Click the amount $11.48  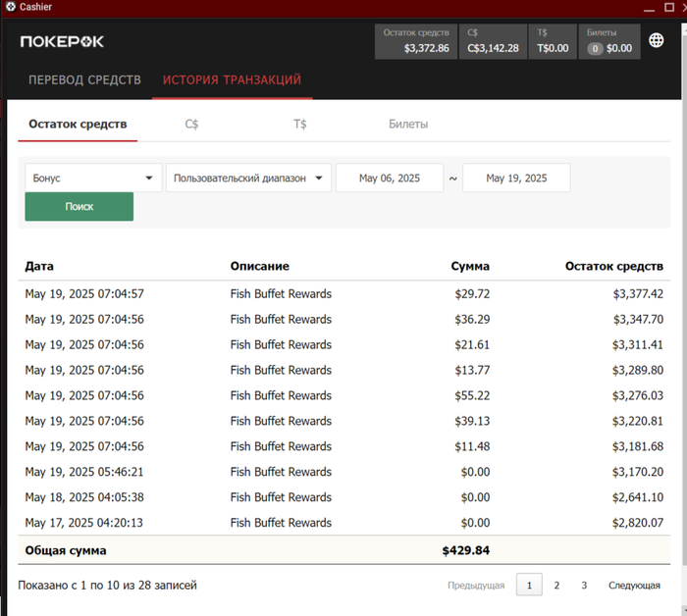tap(472, 445)
